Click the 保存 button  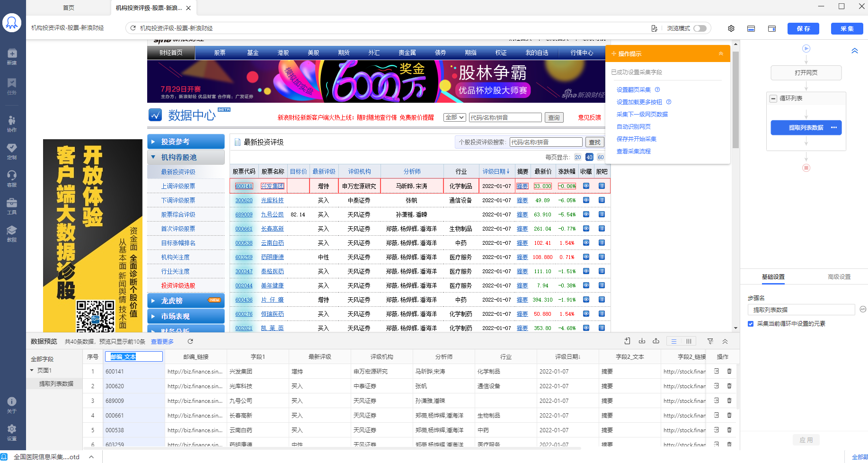coord(803,28)
